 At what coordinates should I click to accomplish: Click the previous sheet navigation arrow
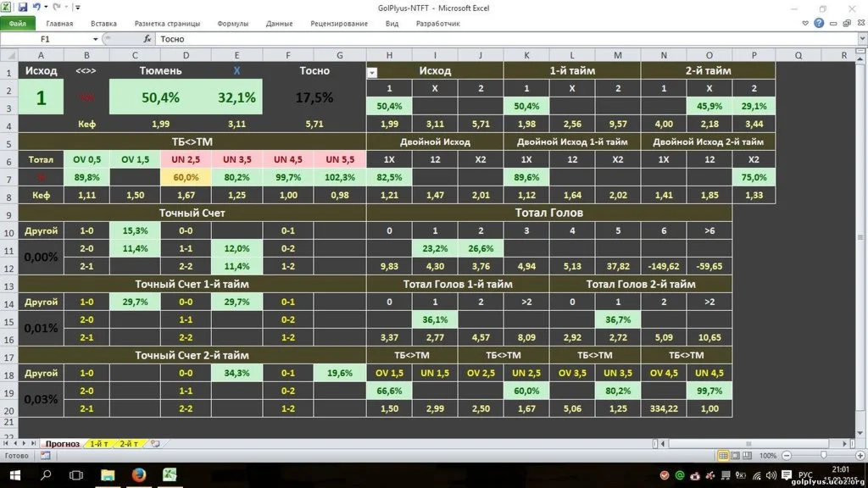15,443
